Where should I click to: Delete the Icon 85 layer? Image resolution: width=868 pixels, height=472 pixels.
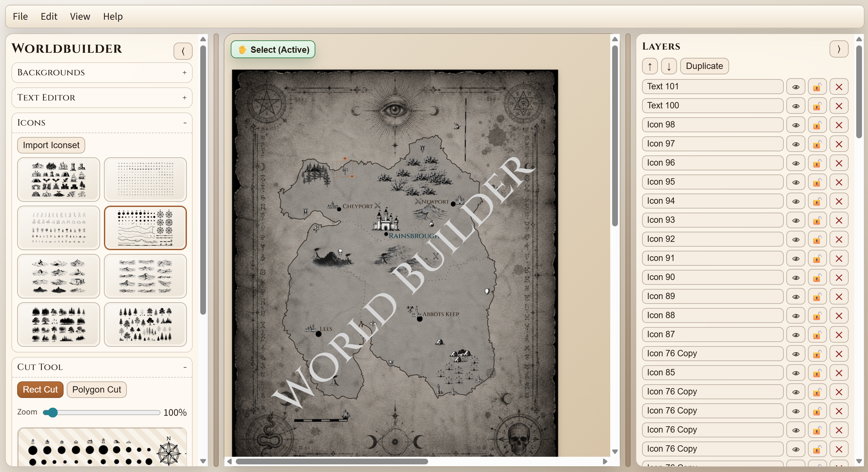tap(839, 373)
